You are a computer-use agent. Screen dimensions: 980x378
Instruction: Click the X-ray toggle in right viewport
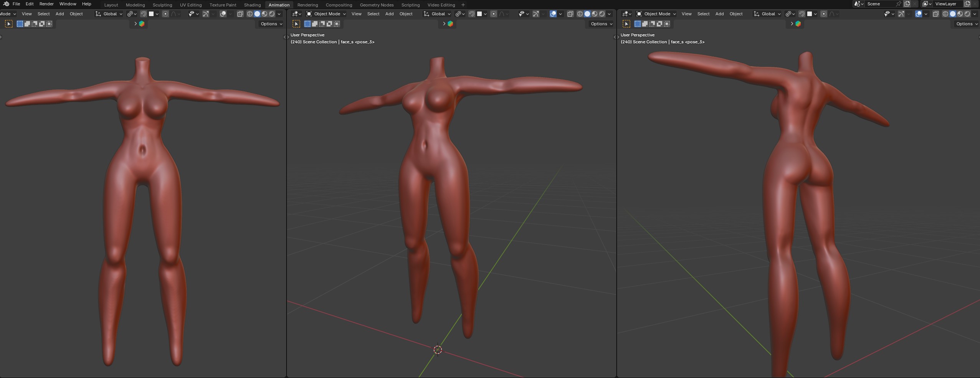tap(935, 14)
